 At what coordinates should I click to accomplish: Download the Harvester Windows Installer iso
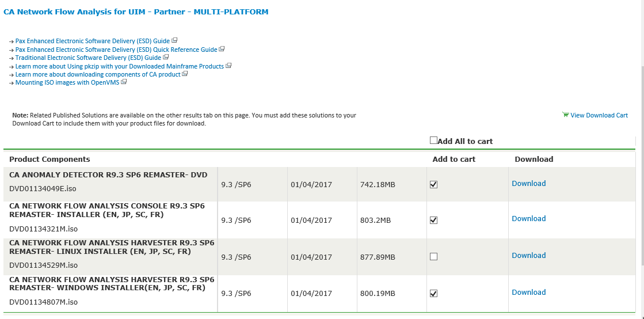(x=528, y=293)
